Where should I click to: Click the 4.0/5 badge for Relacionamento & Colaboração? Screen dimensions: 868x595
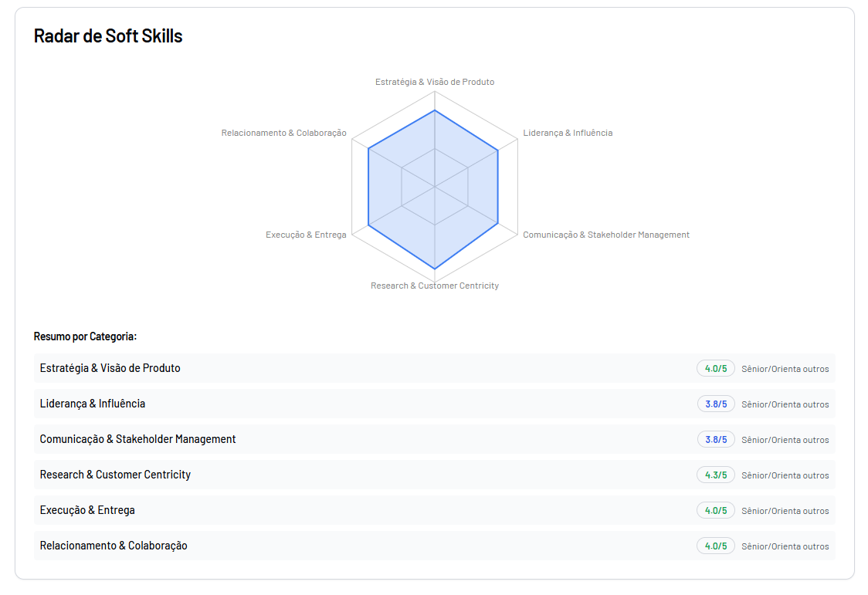715,546
